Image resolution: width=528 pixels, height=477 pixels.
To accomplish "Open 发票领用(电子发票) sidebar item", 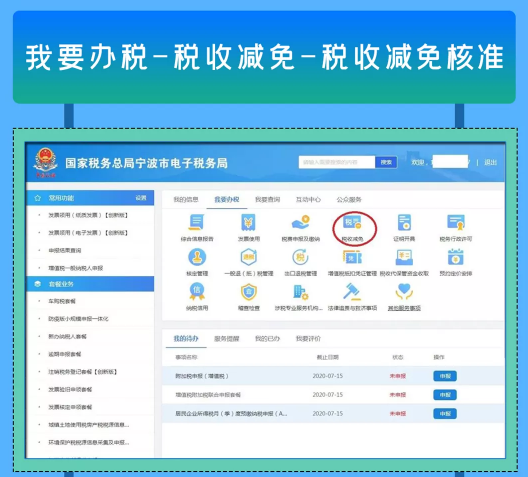I will click(88, 233).
